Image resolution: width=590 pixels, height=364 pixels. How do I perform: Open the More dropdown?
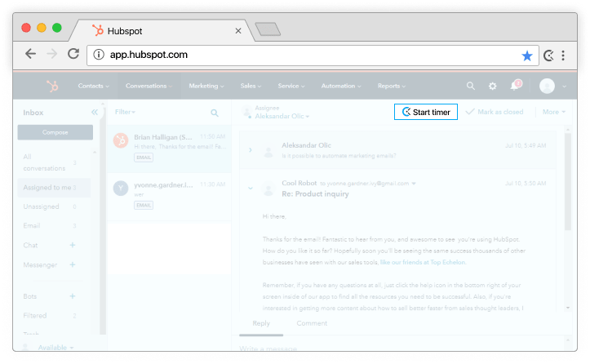point(554,112)
